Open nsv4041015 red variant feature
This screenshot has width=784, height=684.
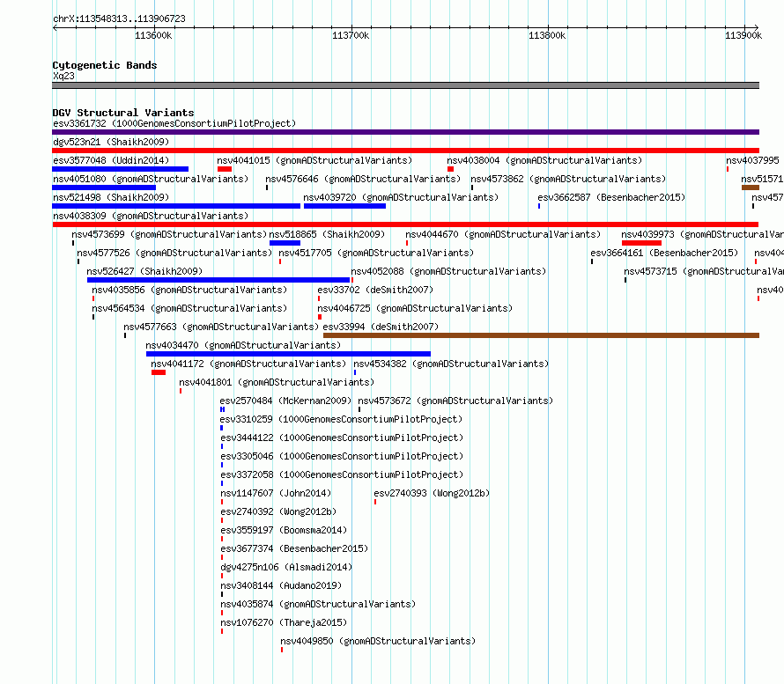(225, 169)
